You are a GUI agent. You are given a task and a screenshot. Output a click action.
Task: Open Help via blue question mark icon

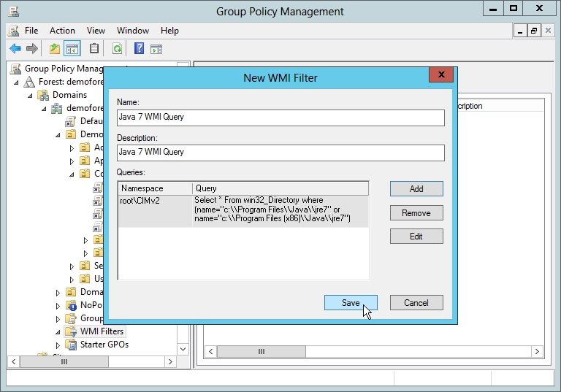(x=139, y=49)
